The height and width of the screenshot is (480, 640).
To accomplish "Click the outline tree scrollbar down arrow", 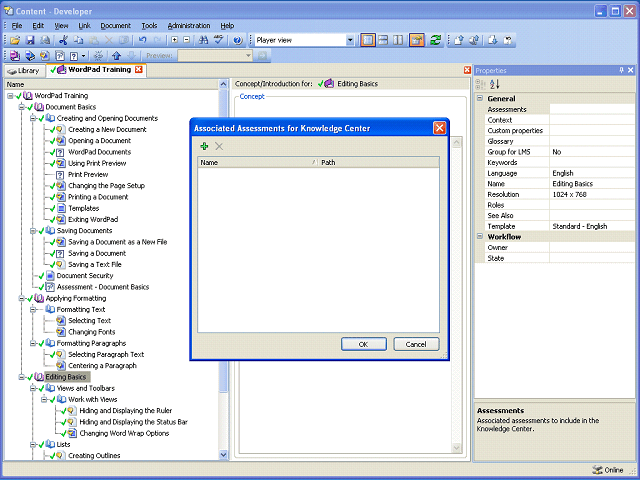I will [x=223, y=455].
